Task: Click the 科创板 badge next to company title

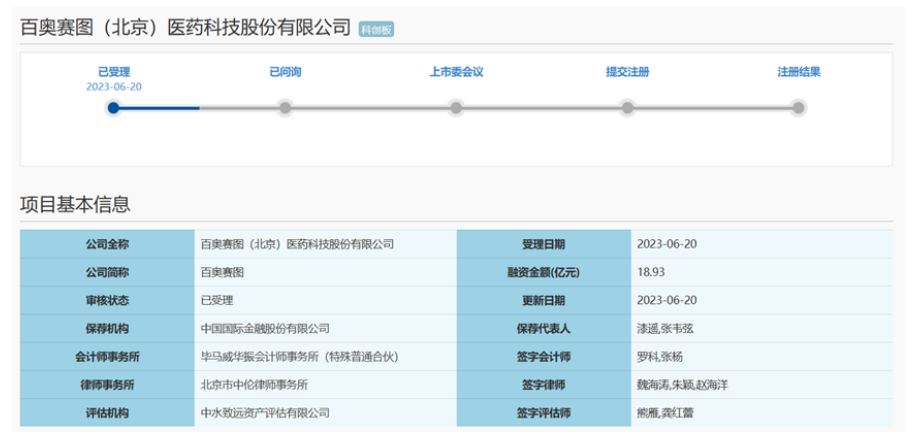Action: click(x=376, y=30)
